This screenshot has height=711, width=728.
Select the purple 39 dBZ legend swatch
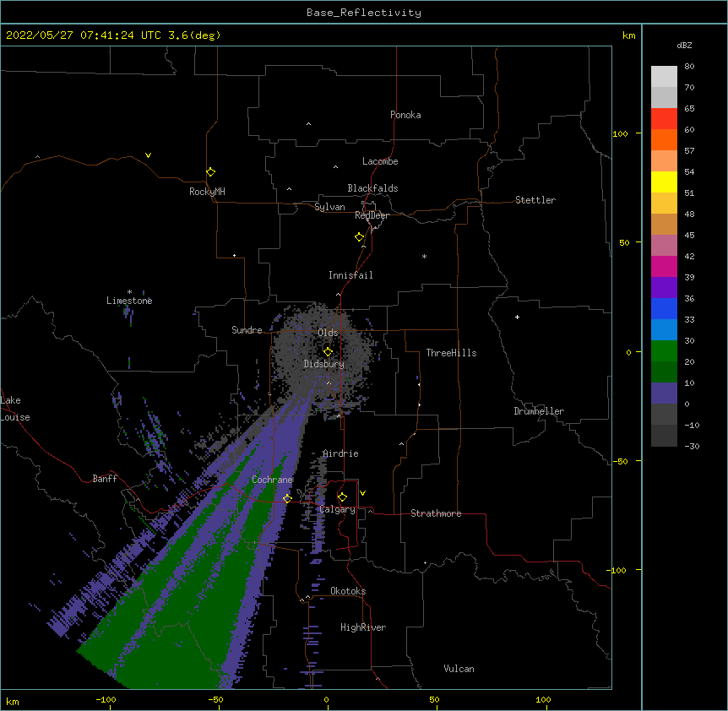coord(664,287)
